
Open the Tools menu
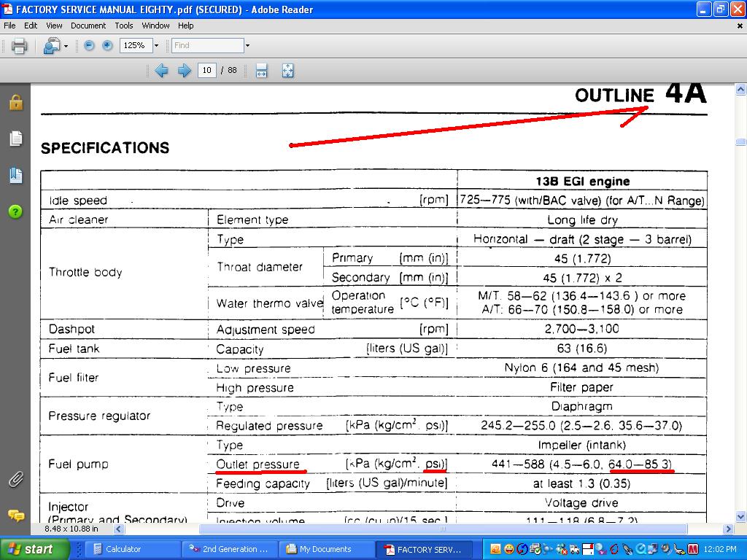point(124,26)
